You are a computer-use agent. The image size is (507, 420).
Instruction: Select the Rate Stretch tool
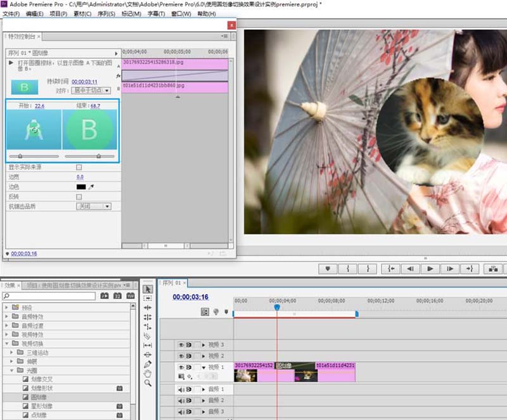pyautogui.click(x=148, y=326)
